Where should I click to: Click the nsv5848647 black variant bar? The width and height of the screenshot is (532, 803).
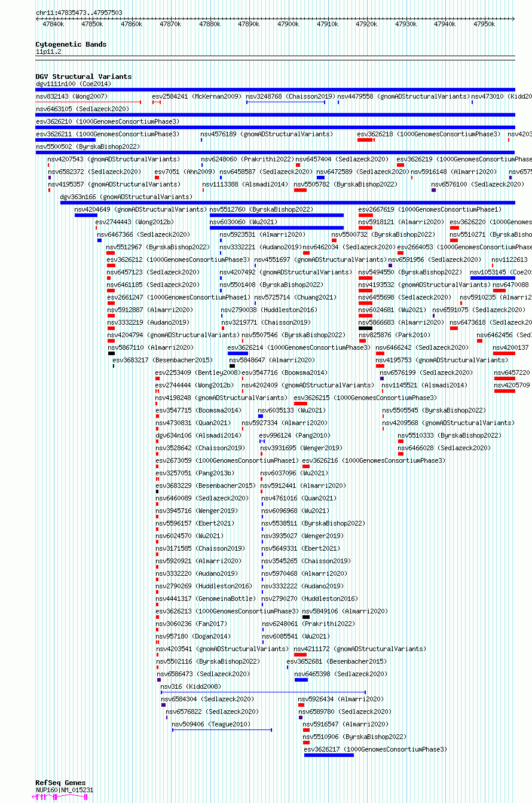click(233, 366)
